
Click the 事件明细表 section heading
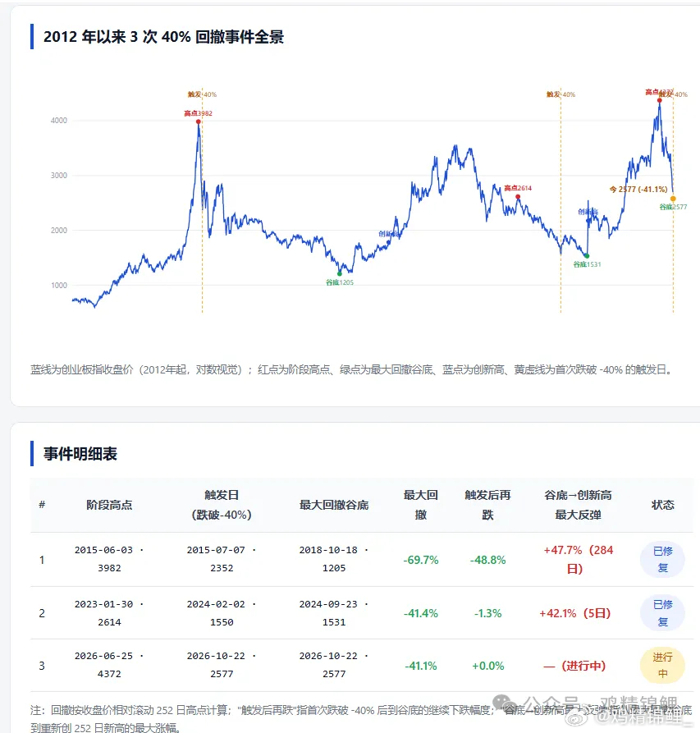80,453
